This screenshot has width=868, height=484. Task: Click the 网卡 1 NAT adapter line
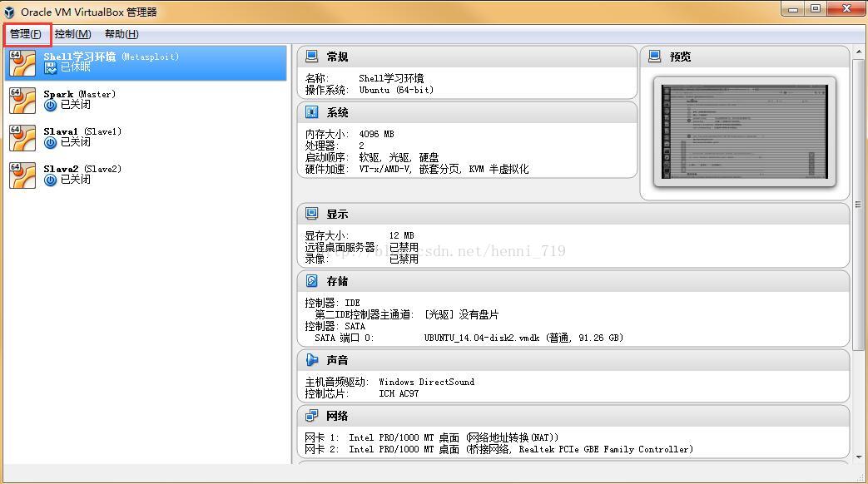[x=432, y=437]
